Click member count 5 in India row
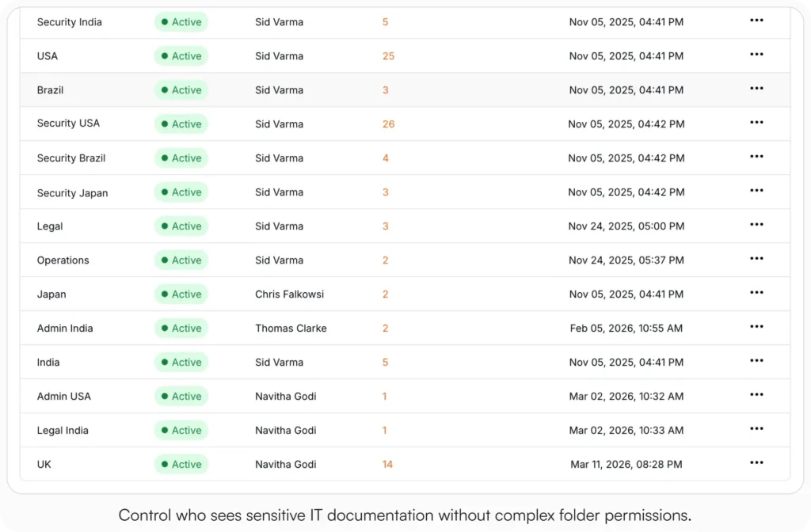The height and width of the screenshot is (532, 811). [386, 363]
